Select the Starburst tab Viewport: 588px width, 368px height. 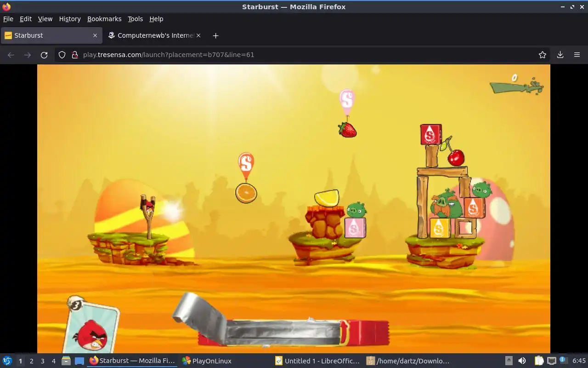(x=51, y=35)
